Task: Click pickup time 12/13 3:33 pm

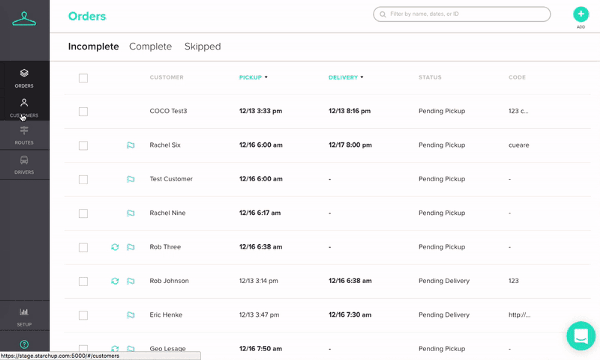Action: pos(261,111)
